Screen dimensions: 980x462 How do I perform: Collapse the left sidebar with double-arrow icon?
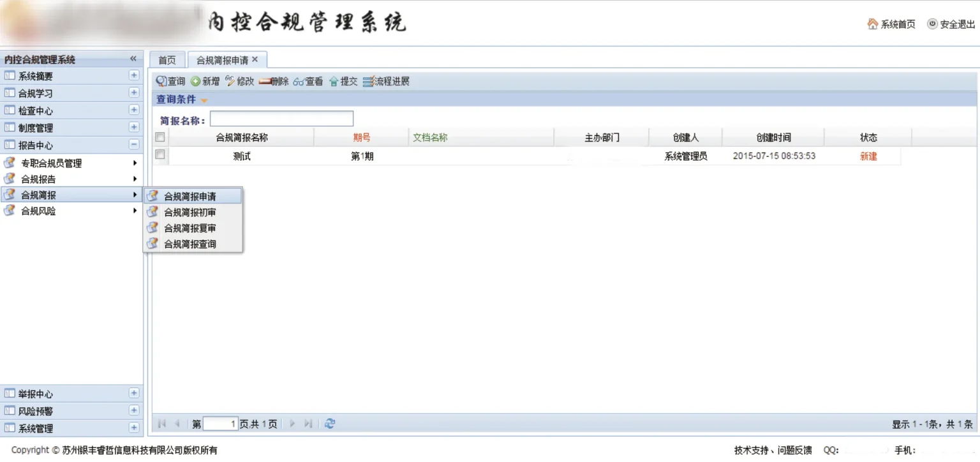point(133,59)
